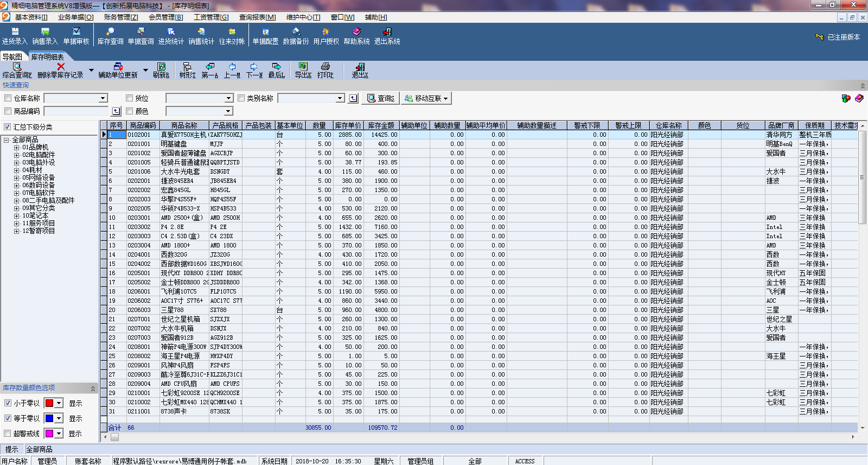Collapse 全部商品 tree root
Screen dimensions: 868x465
[7, 140]
